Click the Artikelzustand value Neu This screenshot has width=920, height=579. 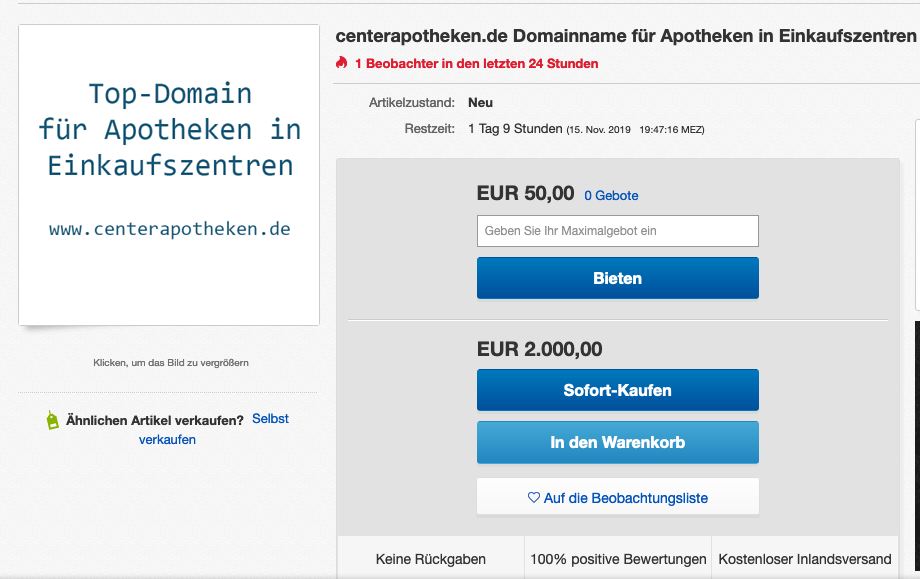(x=480, y=102)
